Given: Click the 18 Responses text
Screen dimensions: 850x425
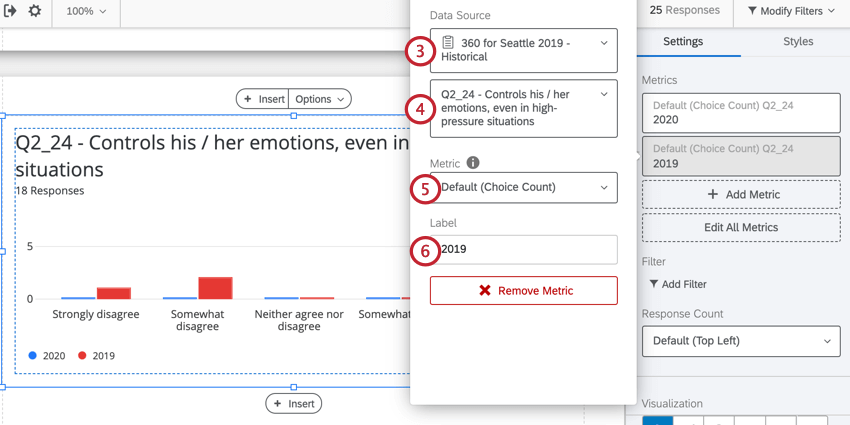Looking at the screenshot, I should click(50, 191).
